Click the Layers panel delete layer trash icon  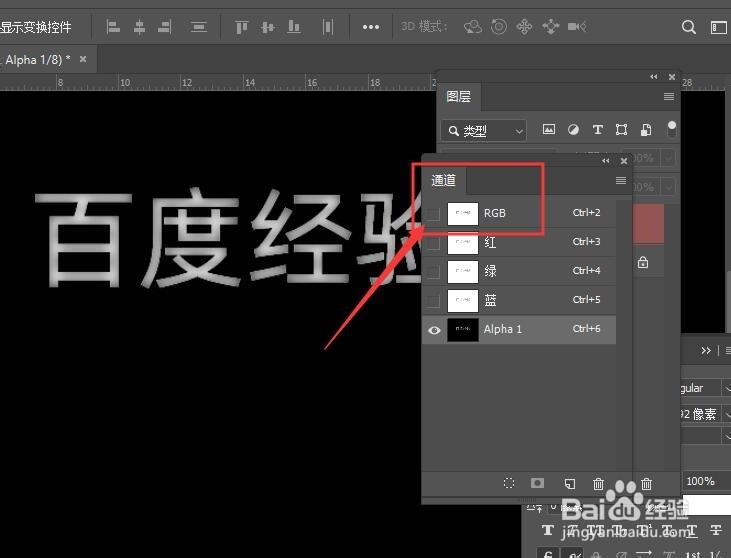click(x=646, y=484)
